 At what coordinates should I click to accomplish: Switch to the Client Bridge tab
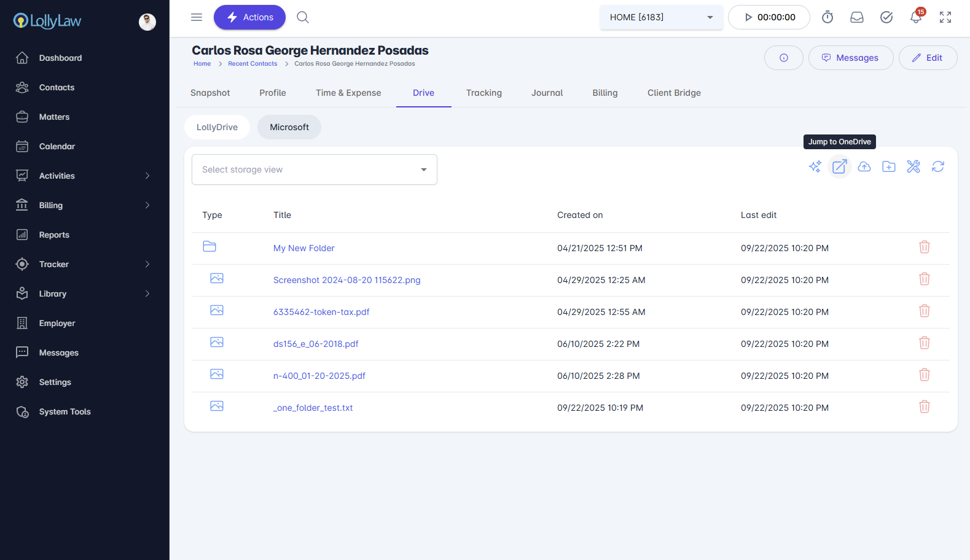(x=674, y=93)
